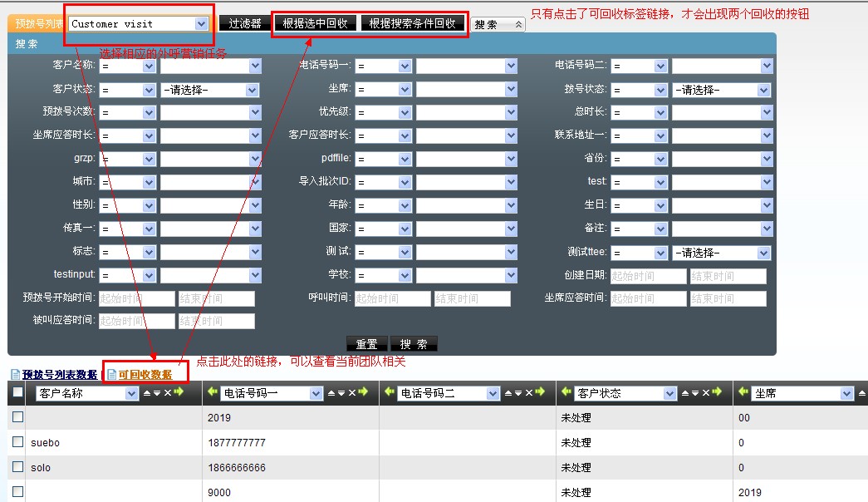Click the yellow right arrow in 客户状态 column

pyautogui.click(x=717, y=393)
